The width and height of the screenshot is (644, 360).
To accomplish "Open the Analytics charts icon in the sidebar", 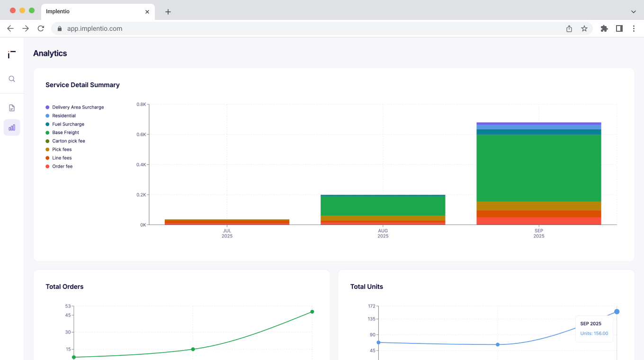I will pos(12,127).
